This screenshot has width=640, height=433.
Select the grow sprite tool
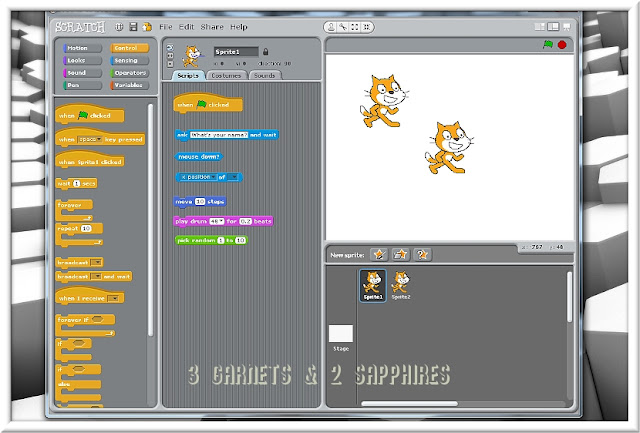[355, 27]
